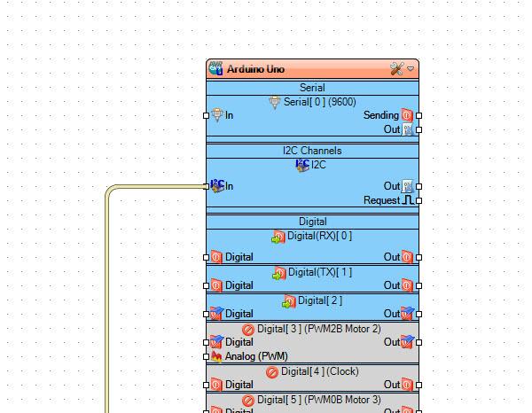Click the Digital(TX)[1] Out pin connector
532x413 pixels.
point(419,286)
